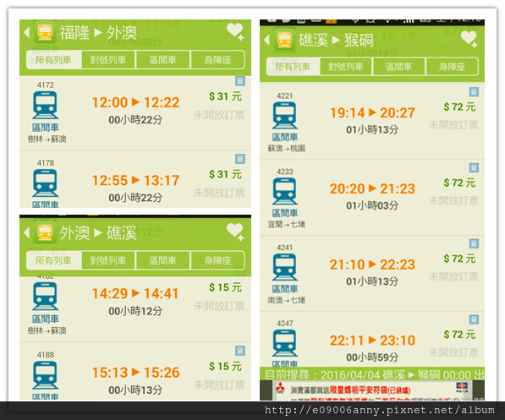Select 所有列車 tab in 外澳▶礁溪 screen
This screenshot has height=420, width=505.
pyautogui.click(x=53, y=260)
